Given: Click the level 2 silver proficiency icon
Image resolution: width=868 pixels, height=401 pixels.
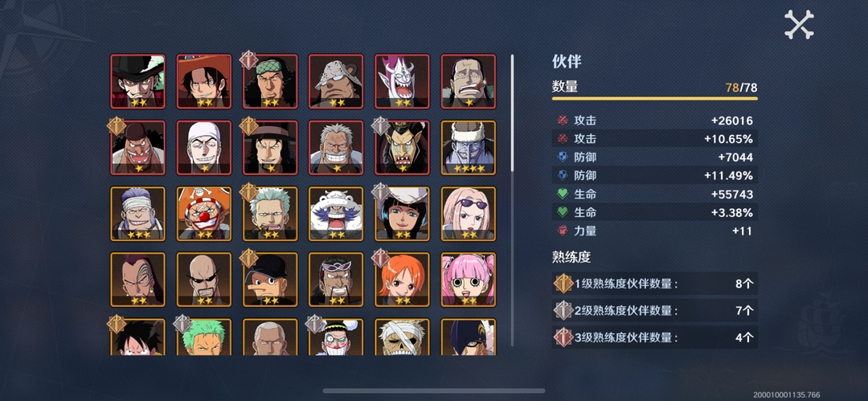Looking at the screenshot, I should coord(563,310).
